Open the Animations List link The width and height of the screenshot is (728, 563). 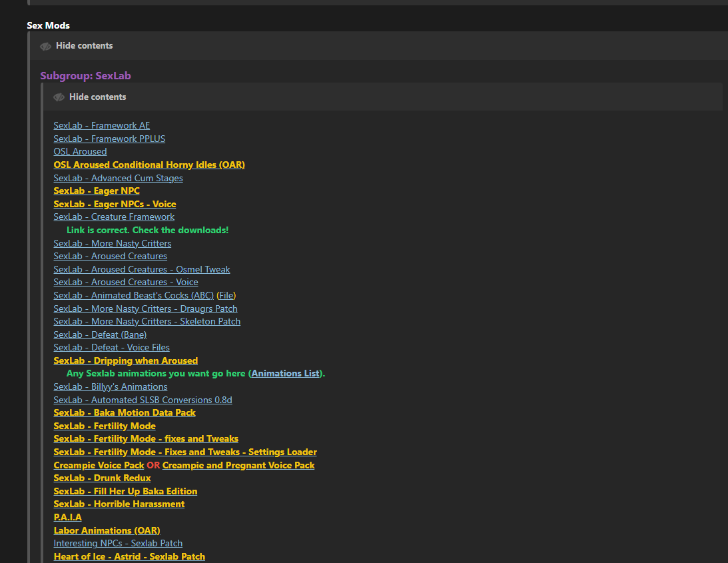(286, 374)
